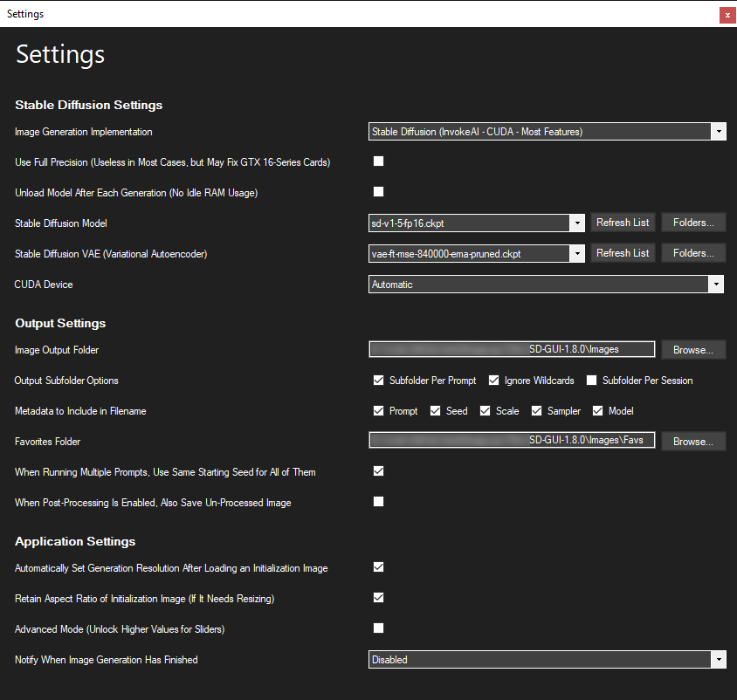Click the Stable Diffusion Model dropdown arrow
737x700 pixels.
coord(577,223)
